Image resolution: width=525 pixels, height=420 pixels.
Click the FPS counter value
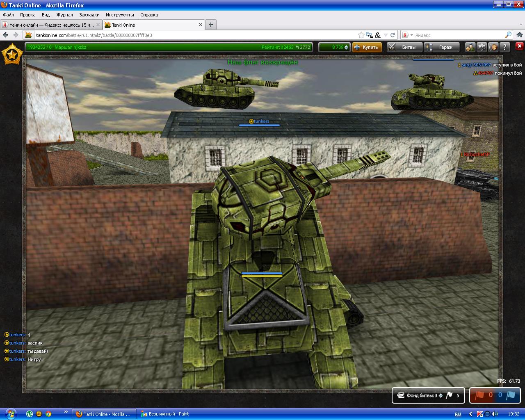tap(514, 381)
